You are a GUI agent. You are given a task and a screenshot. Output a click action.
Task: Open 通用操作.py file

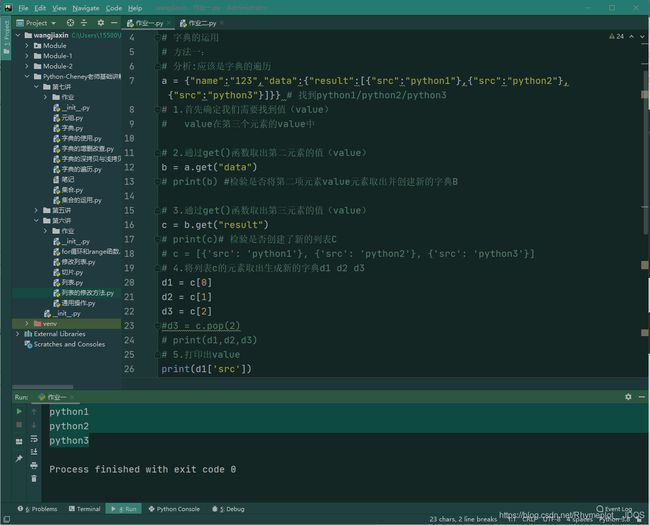click(75, 303)
